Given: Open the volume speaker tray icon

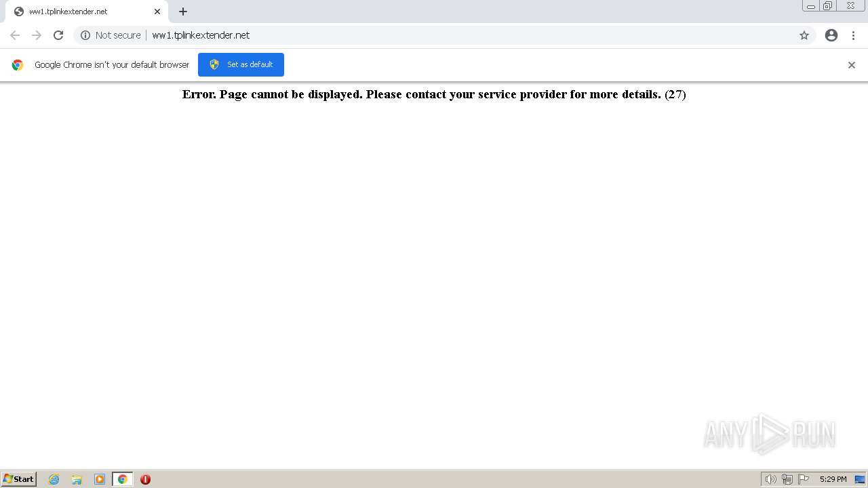Looking at the screenshot, I should pyautogui.click(x=770, y=479).
